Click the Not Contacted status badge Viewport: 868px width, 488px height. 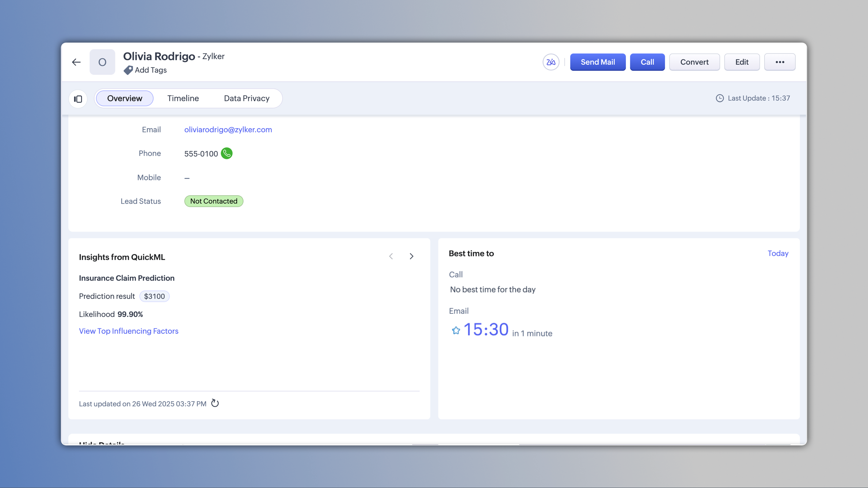(214, 201)
